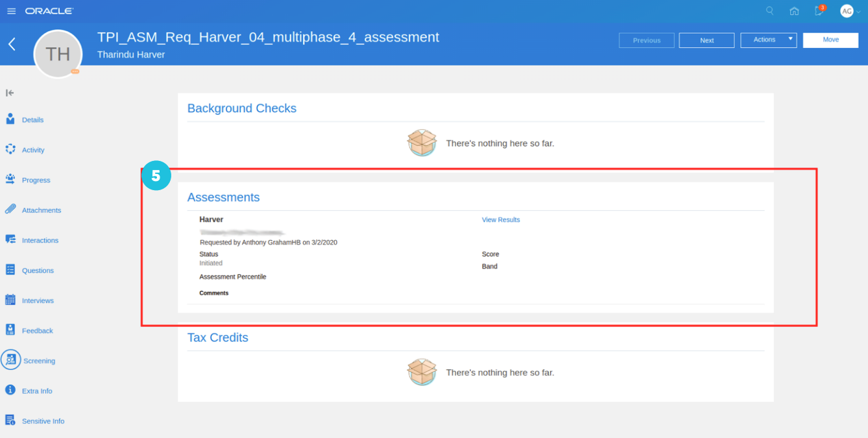Click the Initiated status text
Viewport: 868px width, 438px height.
coord(211,263)
